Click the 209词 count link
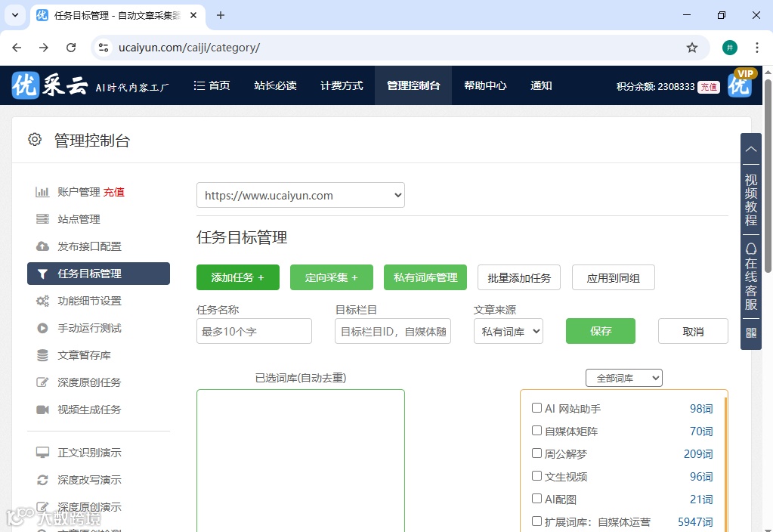 click(698, 454)
